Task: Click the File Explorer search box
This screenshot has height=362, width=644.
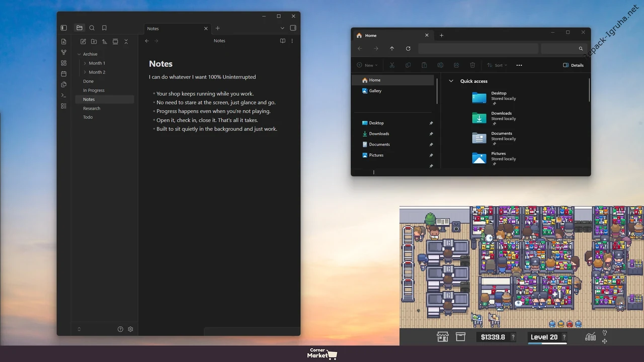Action: click(565, 49)
